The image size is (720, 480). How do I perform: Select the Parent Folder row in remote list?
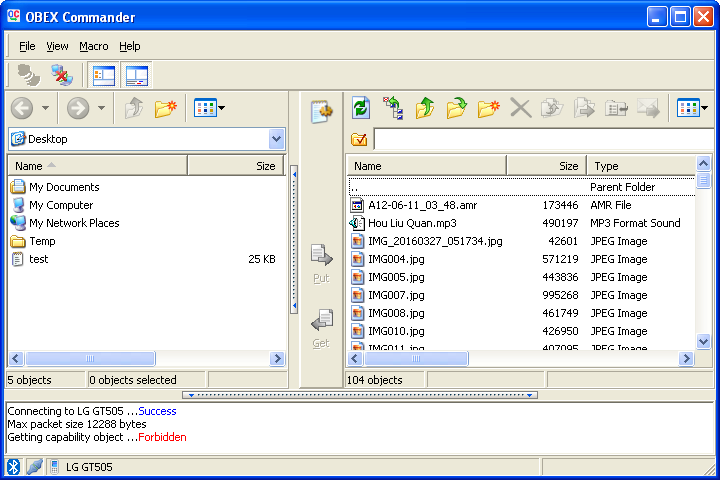(522, 187)
